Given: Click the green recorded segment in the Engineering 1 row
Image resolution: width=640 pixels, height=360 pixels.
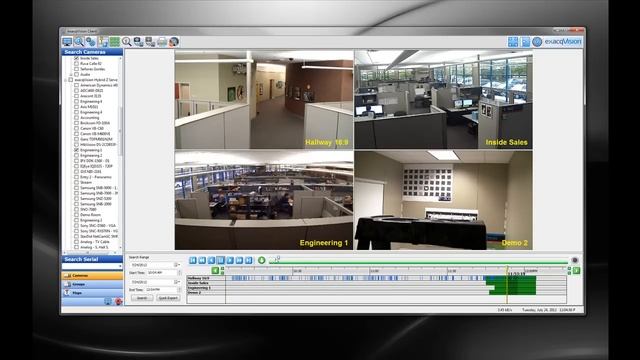Looking at the screenshot, I should [515, 287].
